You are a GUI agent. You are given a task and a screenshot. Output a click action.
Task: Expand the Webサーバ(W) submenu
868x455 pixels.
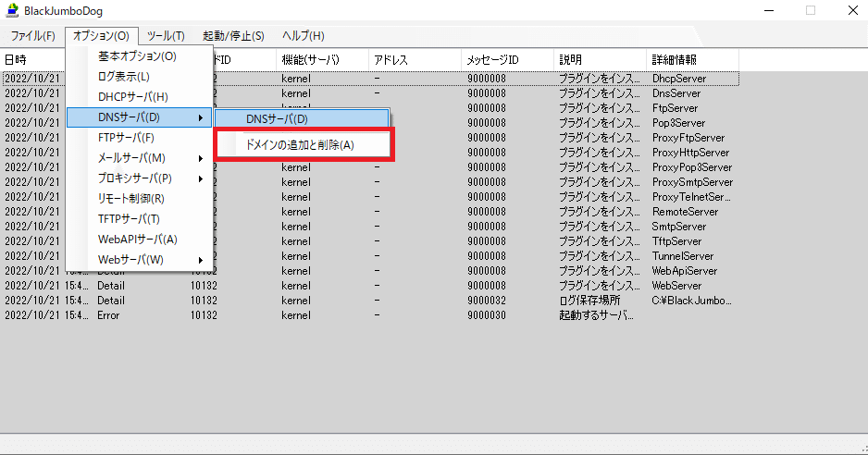(x=139, y=260)
